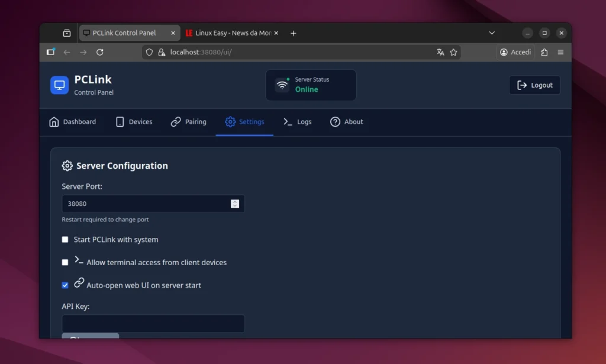Screen dimensions: 606x364
Task: Click the Accedi sign-in button
Action: pos(515,52)
